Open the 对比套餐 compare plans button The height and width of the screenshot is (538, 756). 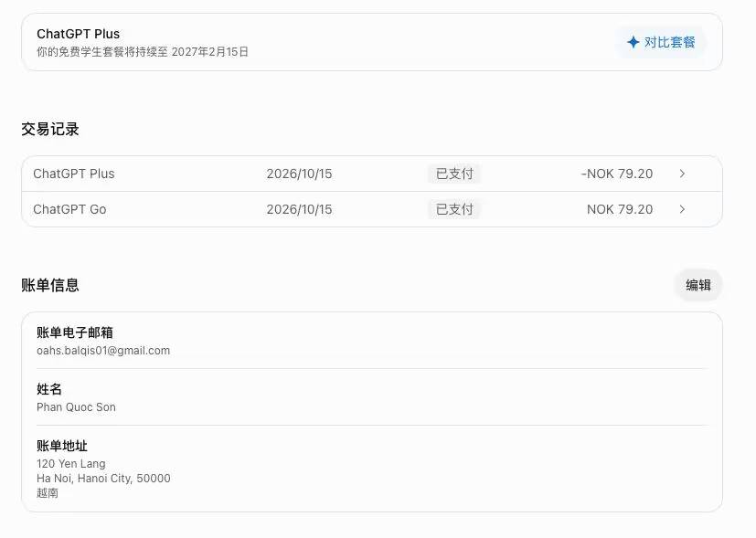pyautogui.click(x=661, y=42)
